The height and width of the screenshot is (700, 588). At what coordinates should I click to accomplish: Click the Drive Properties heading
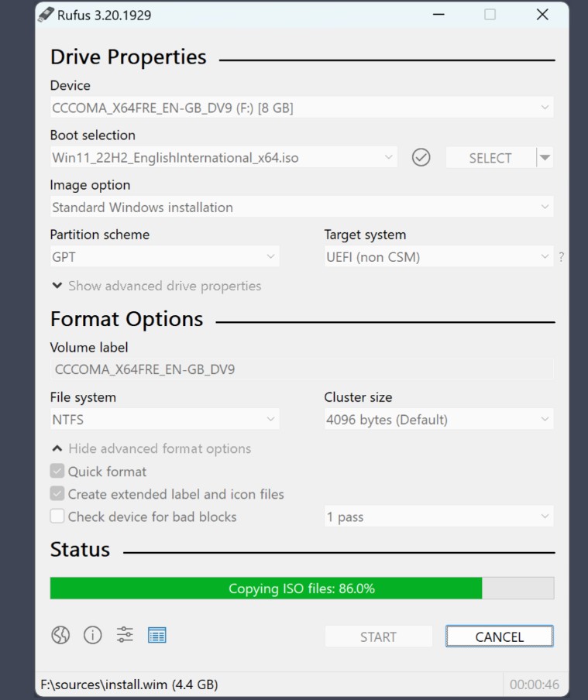pyautogui.click(x=129, y=57)
